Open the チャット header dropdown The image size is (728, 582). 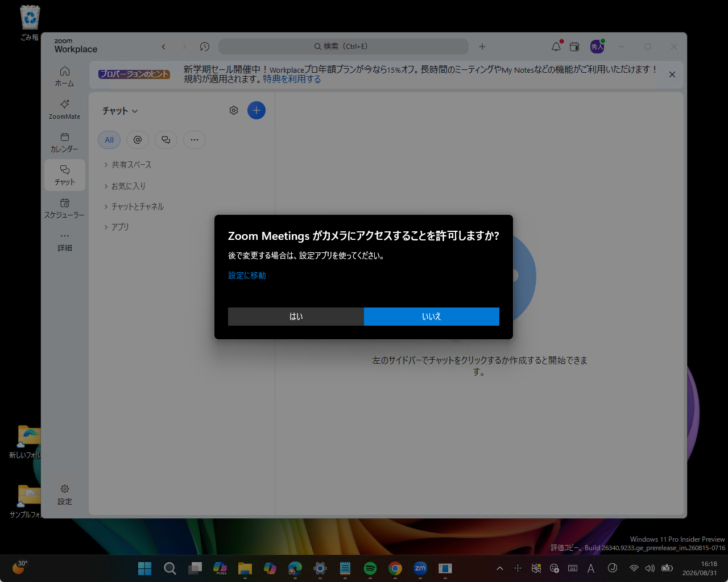(x=120, y=111)
